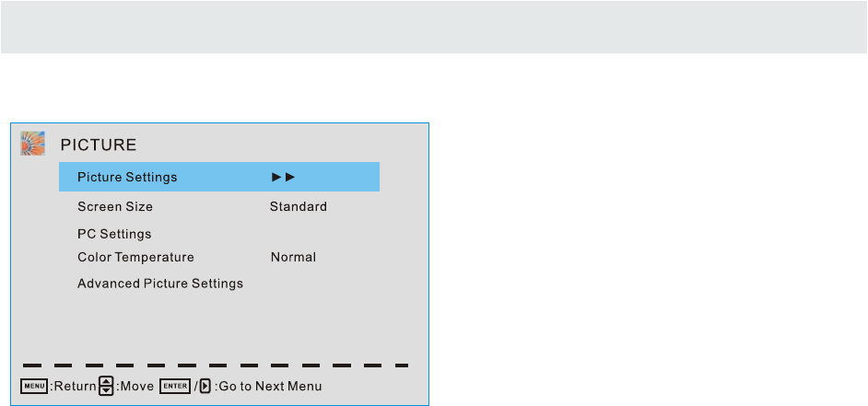Click the gray header bar at top
This screenshot has height=406, width=868.
(434, 28)
